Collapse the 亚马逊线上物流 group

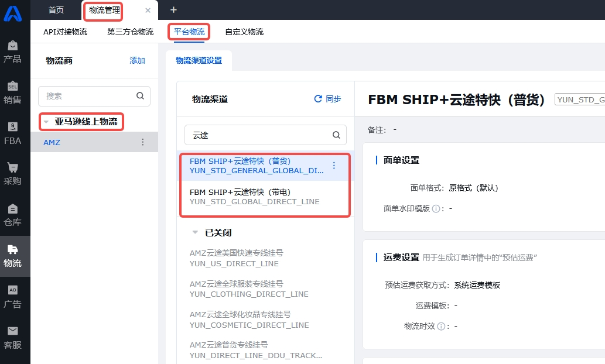(47, 122)
